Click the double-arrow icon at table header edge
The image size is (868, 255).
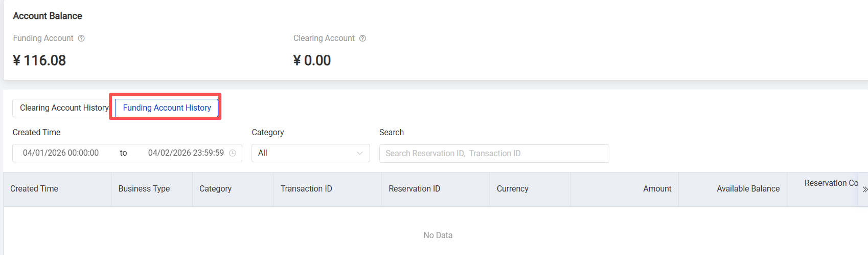(x=864, y=189)
